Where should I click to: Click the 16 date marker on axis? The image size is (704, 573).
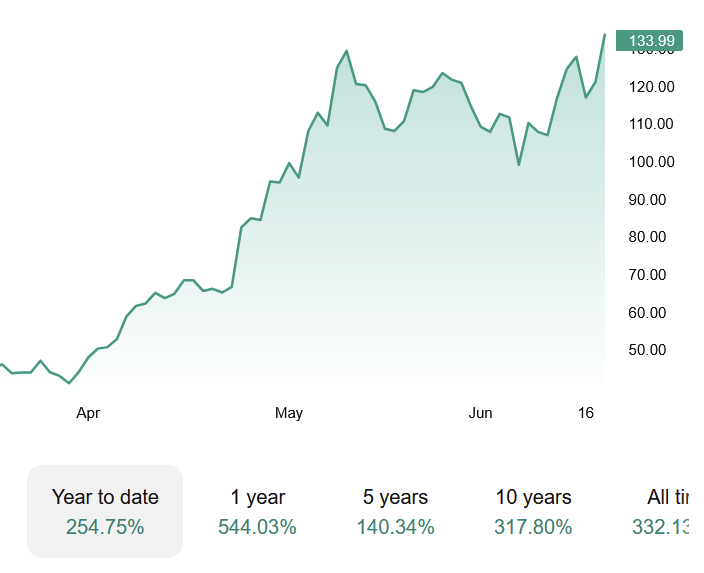tap(585, 412)
